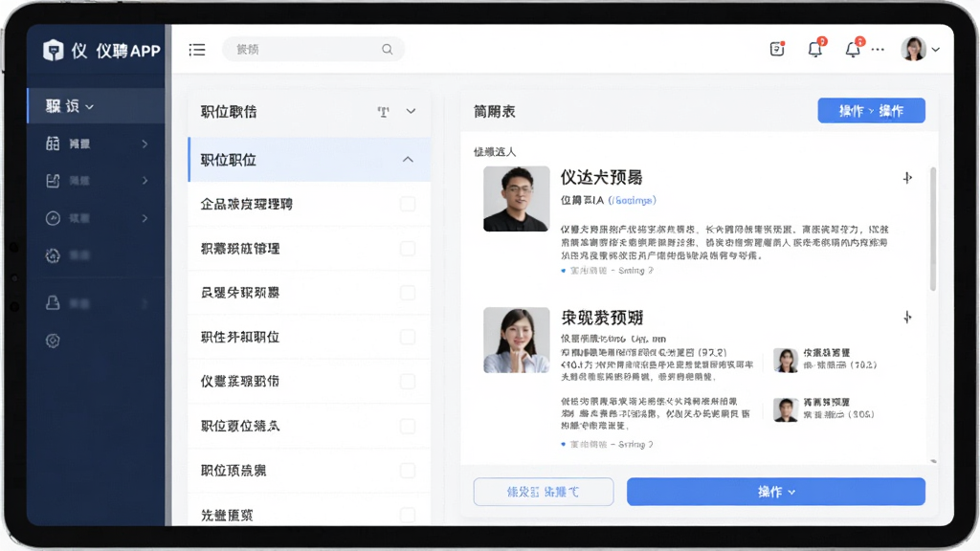Select the 职位职位 section header
Viewport: 980px width, 551px height.
(x=309, y=160)
